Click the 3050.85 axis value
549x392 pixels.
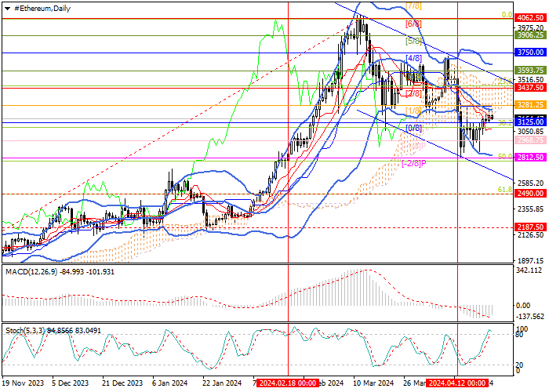click(530, 132)
